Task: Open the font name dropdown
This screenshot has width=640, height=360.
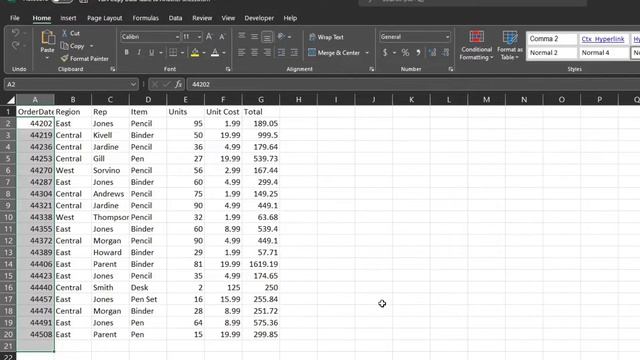Action: point(177,37)
